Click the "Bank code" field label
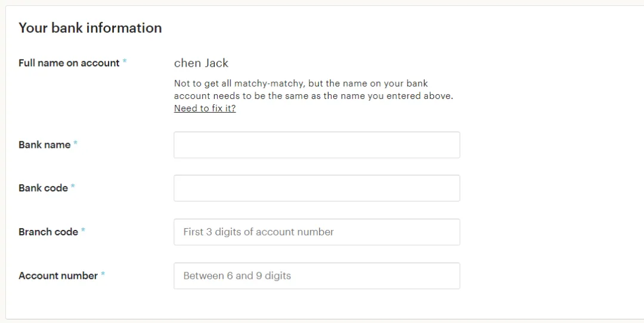This screenshot has height=323, width=644. point(43,188)
